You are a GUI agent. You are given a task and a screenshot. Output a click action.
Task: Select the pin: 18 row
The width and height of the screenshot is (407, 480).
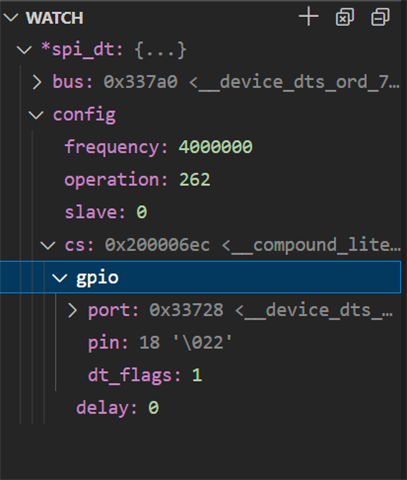pos(200,343)
